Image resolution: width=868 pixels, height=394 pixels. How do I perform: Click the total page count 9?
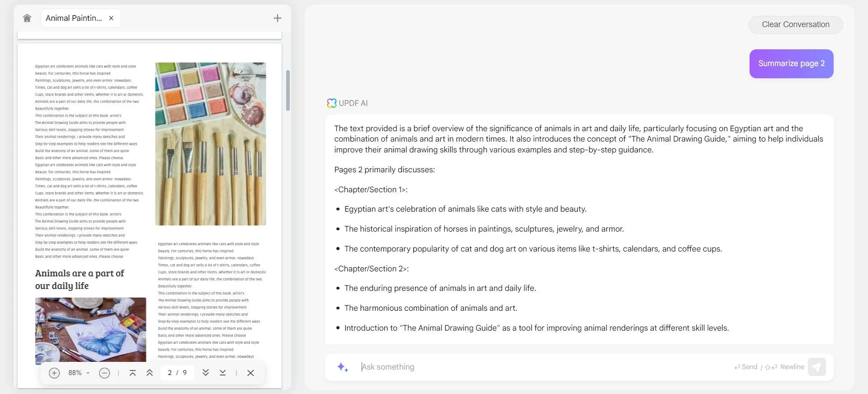click(184, 373)
